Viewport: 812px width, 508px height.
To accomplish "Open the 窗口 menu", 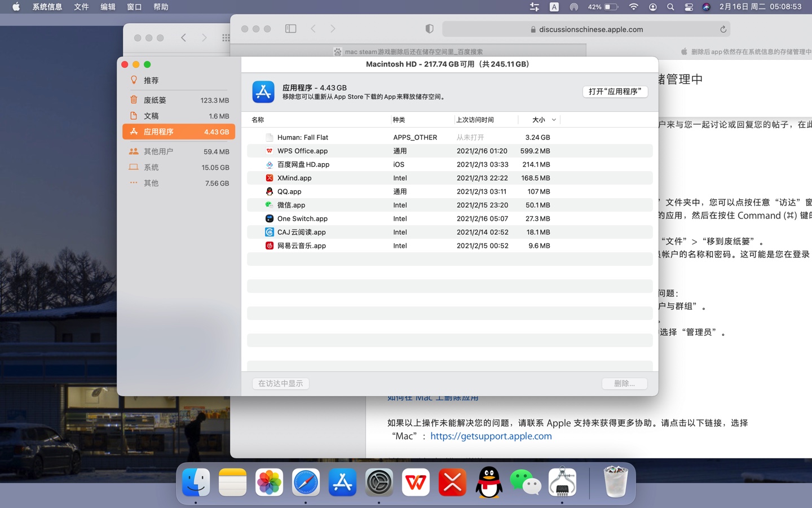I will click(134, 7).
